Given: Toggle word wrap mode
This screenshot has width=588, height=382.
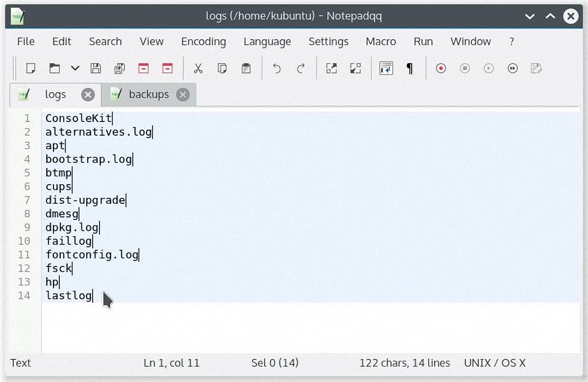Looking at the screenshot, I should click(x=386, y=69).
